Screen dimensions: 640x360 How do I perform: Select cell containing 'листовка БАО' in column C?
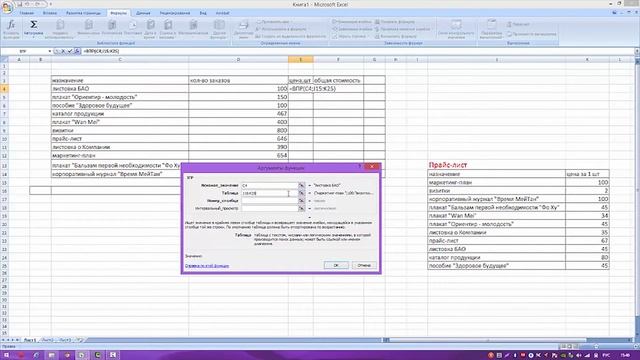pos(120,89)
